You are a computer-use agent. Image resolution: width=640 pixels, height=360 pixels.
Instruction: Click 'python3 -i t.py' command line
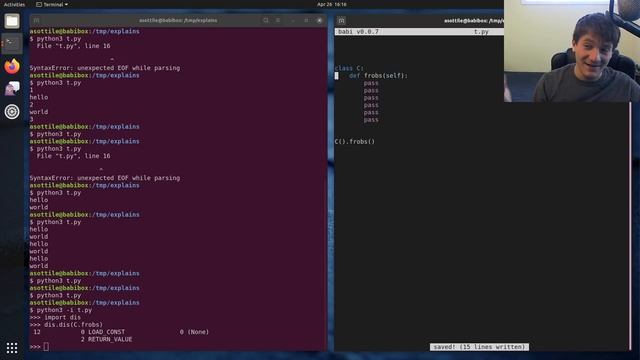tap(61, 310)
